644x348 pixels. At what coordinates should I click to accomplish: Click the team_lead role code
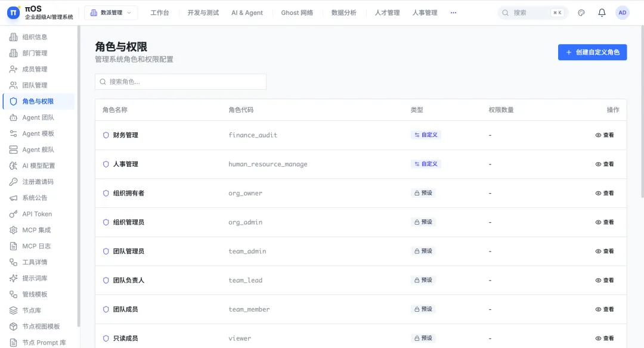pyautogui.click(x=245, y=280)
